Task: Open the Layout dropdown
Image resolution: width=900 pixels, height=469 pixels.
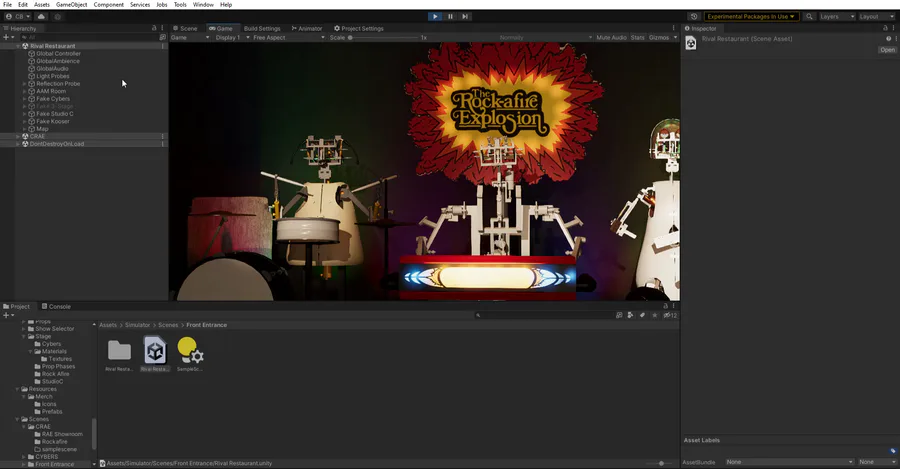Action: pos(876,17)
